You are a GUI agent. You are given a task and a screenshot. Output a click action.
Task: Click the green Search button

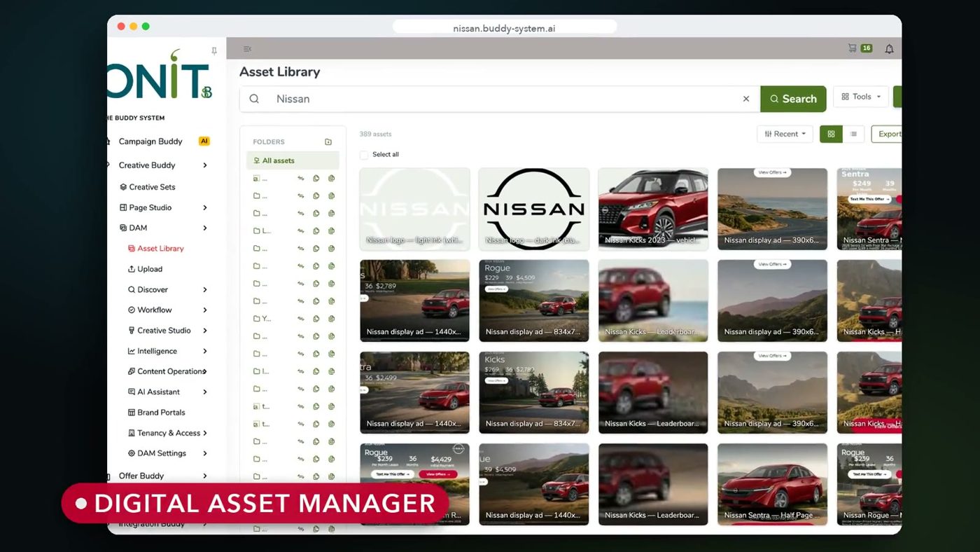point(793,99)
